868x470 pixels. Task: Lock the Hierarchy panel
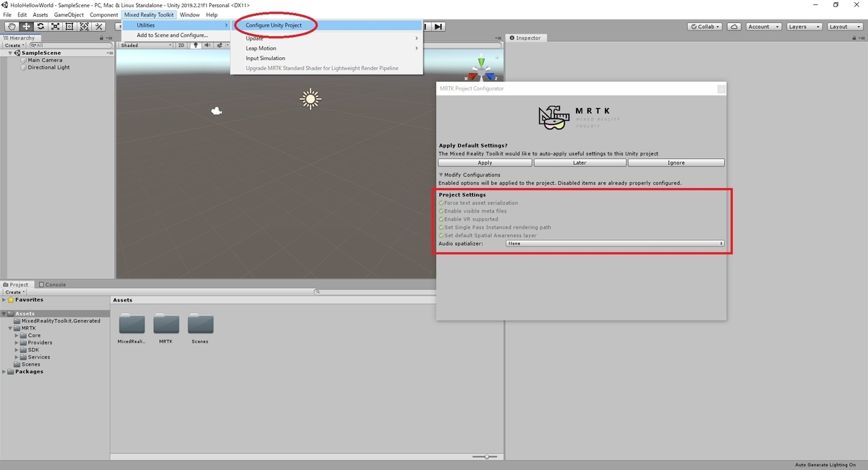tap(102, 38)
